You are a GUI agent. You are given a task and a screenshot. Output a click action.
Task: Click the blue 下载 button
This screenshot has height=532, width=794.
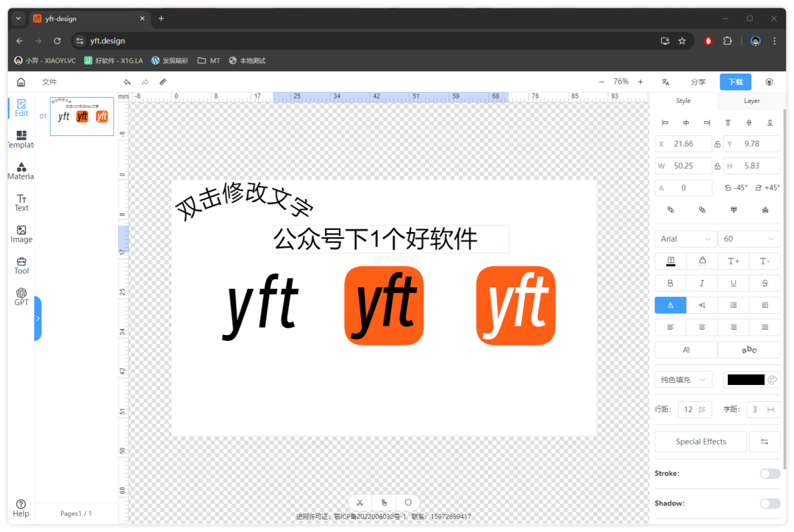coord(735,82)
